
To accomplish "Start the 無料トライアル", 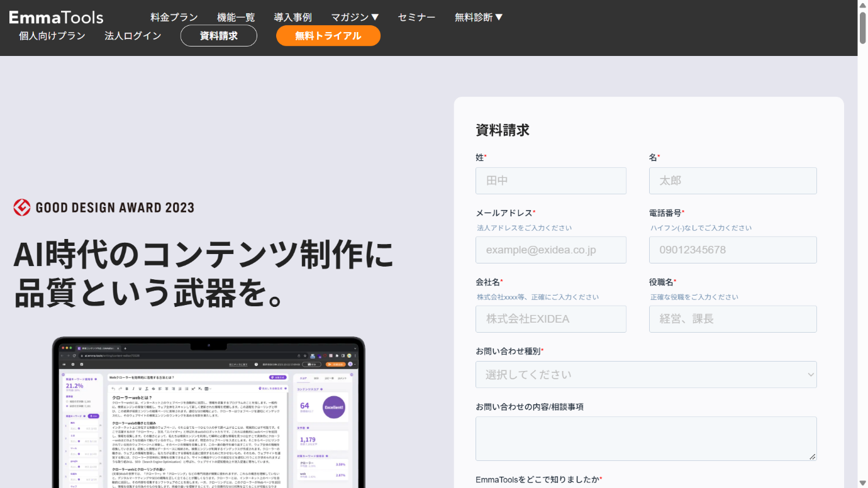I will [x=328, y=36].
